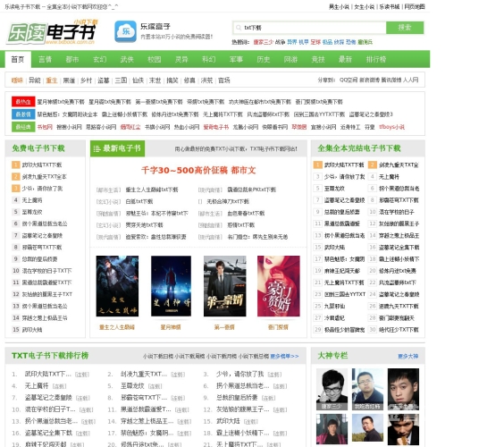Select the red 最热血 tag label

(x=23, y=102)
